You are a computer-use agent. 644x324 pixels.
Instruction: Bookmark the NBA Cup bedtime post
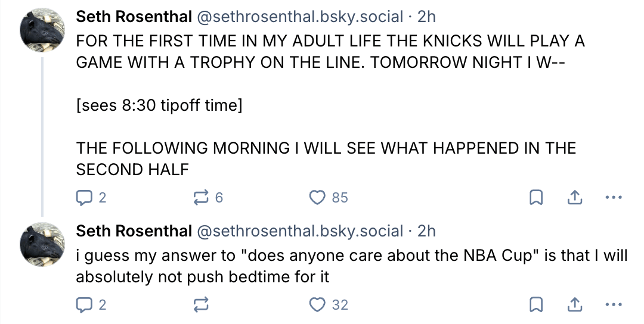point(536,305)
